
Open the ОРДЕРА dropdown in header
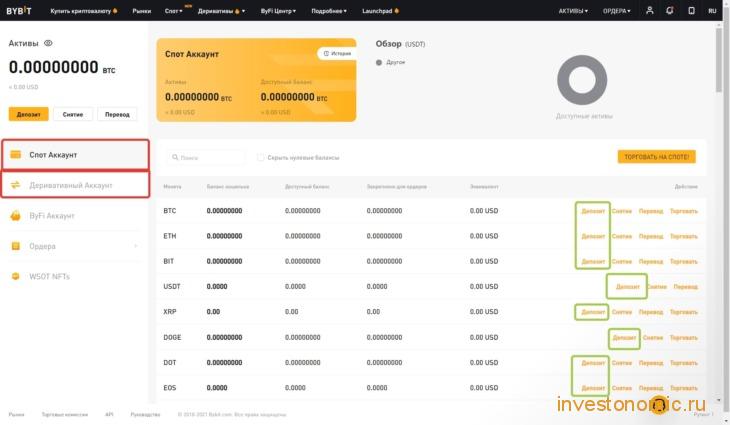[616, 11]
